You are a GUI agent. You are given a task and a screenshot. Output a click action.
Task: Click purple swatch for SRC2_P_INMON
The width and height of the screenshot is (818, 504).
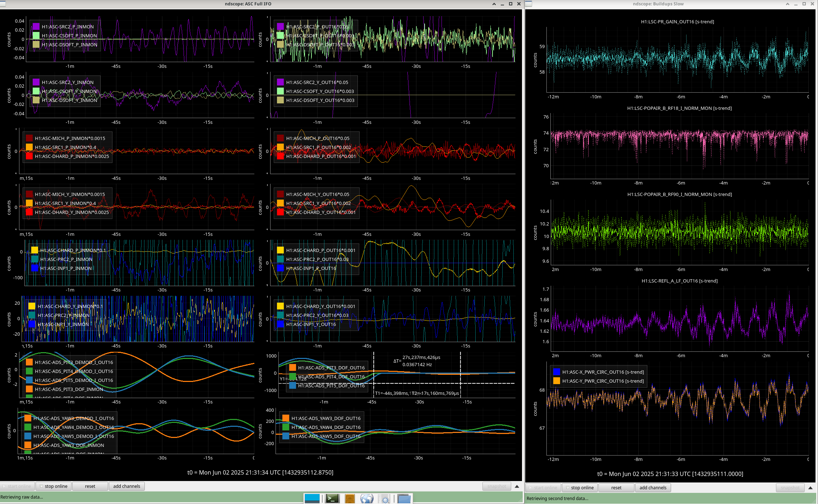coord(36,27)
